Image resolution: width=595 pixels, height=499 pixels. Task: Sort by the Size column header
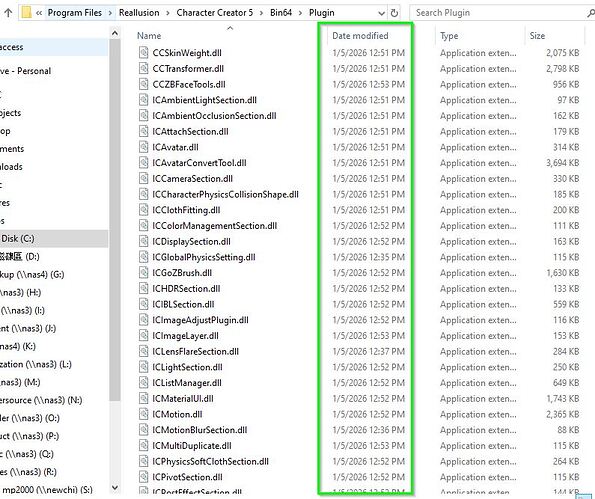[x=537, y=36]
